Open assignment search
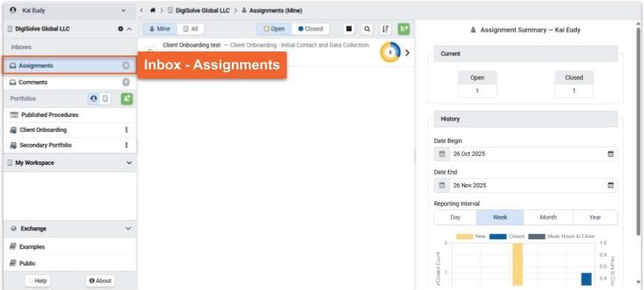 coord(367,29)
